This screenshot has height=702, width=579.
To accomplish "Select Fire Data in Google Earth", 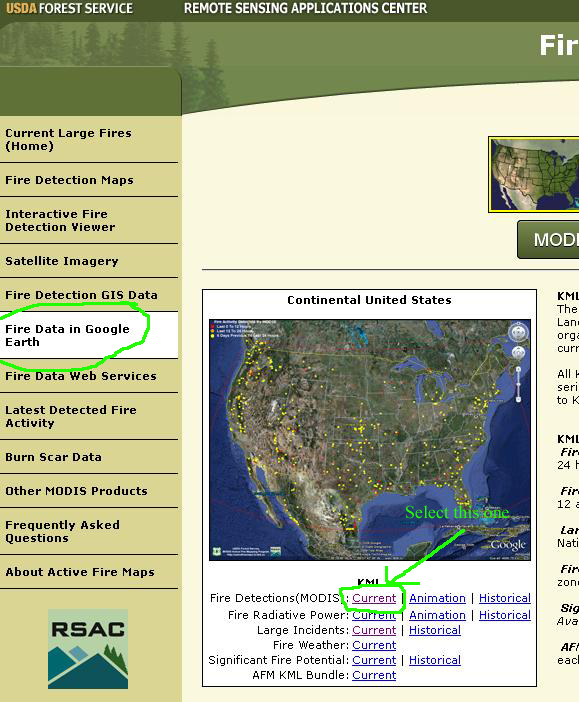I will coord(67,335).
